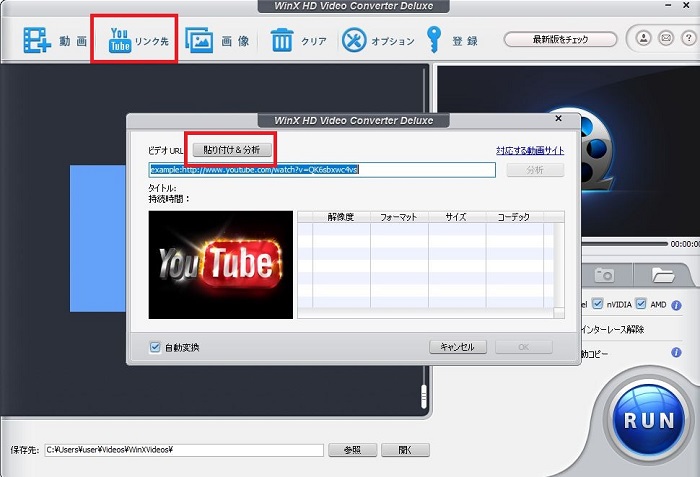This screenshot has height=477, width=700.
Task: Click the 貼り付け＆分析 button
Action: (x=232, y=150)
